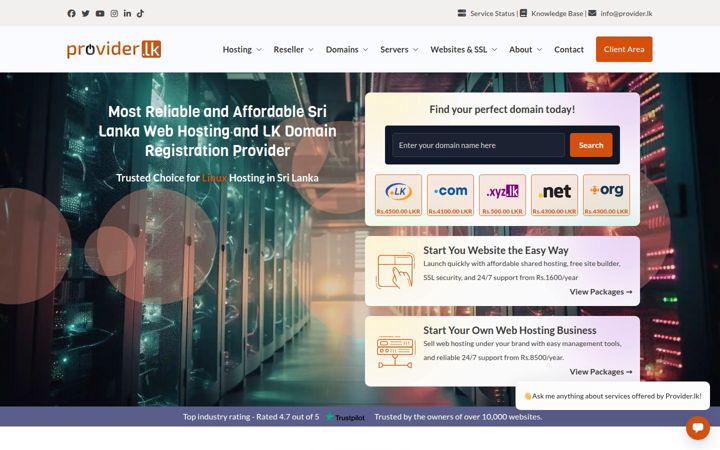Select the .net domain tile
This screenshot has width=720, height=450.
point(554,195)
